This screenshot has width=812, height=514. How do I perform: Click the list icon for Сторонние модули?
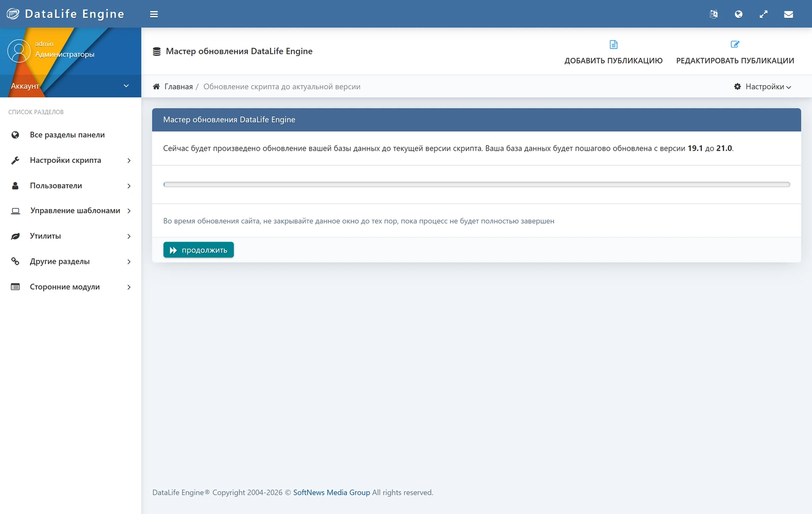pos(15,287)
